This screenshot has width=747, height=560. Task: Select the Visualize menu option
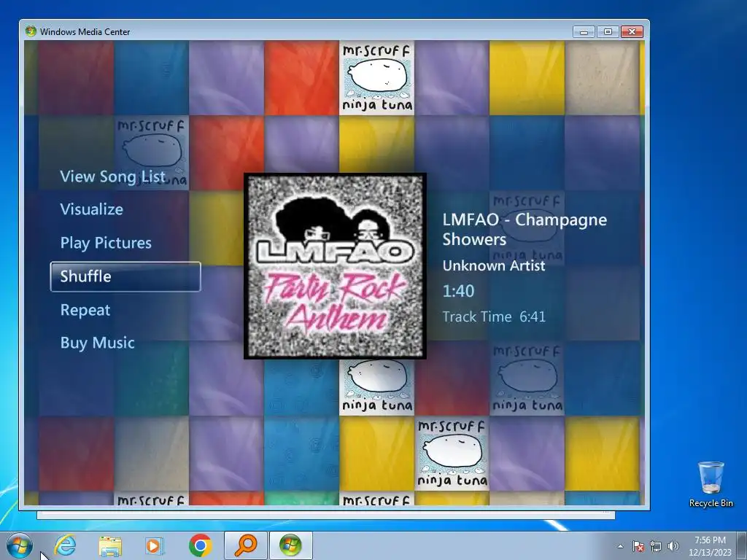[91, 209]
